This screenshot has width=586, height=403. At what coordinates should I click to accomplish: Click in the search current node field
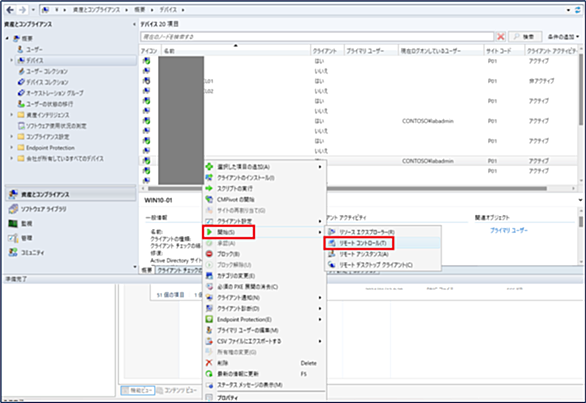(317, 37)
